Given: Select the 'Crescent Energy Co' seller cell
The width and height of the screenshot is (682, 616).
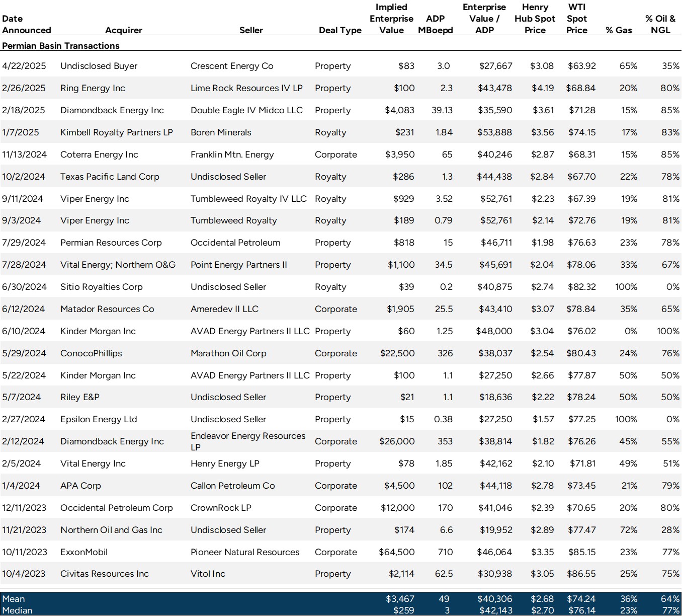Looking at the screenshot, I should tap(232, 66).
